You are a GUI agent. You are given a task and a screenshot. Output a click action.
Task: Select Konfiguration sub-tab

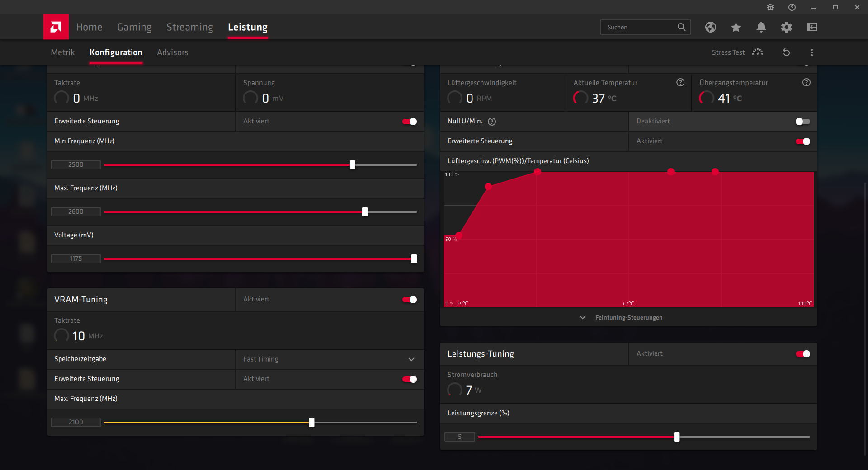[x=116, y=52]
